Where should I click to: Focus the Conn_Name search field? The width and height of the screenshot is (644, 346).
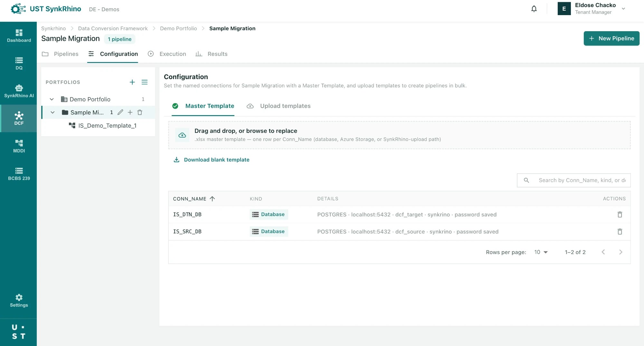pos(573,180)
